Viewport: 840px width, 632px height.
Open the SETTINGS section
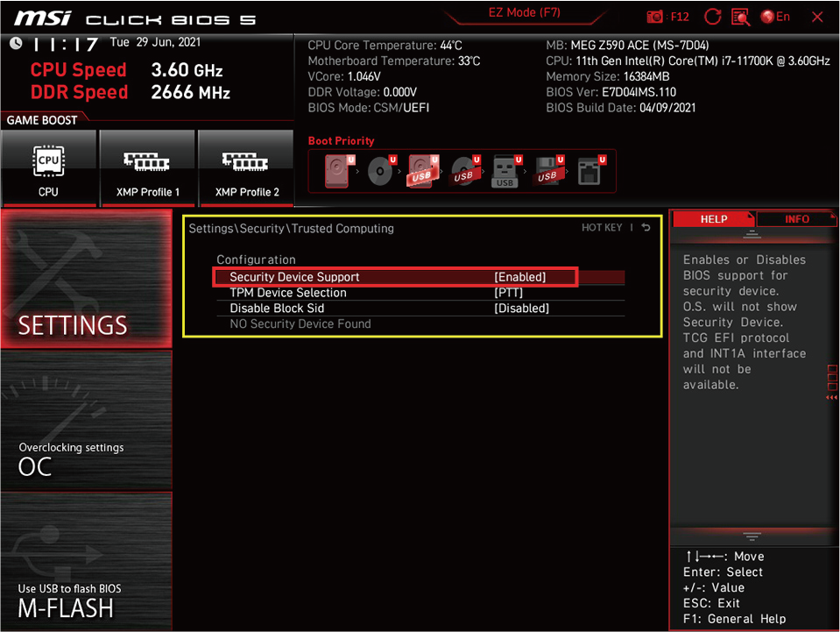point(86,278)
